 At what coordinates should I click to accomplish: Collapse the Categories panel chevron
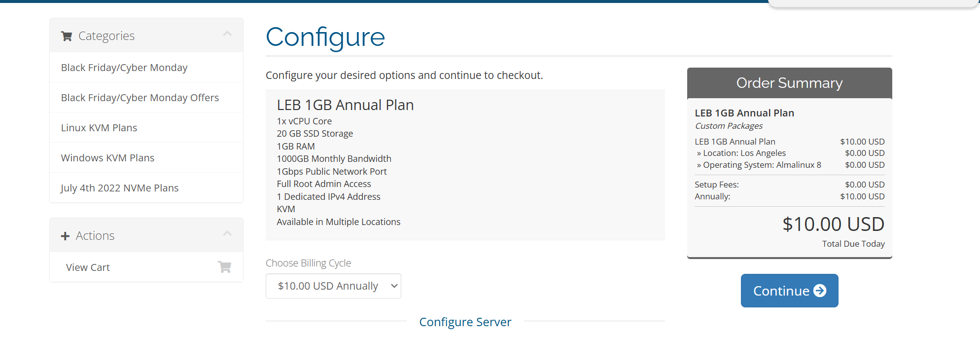(227, 34)
